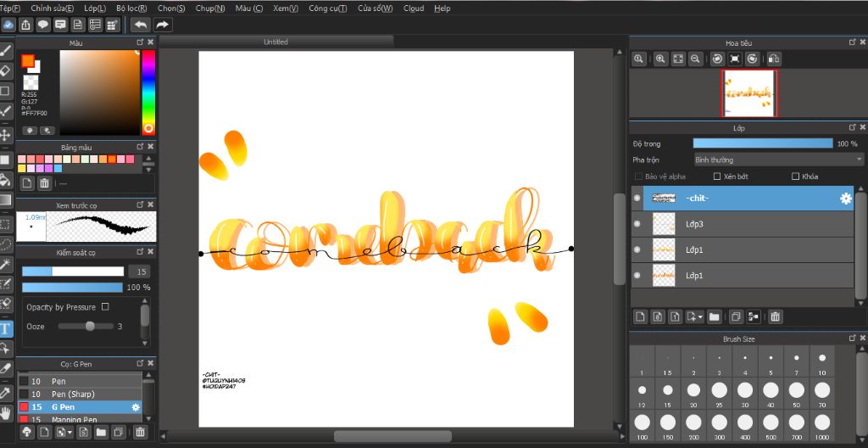Add a layer folder in layer panel
Viewport: 868px width, 448px height.
[x=714, y=316]
